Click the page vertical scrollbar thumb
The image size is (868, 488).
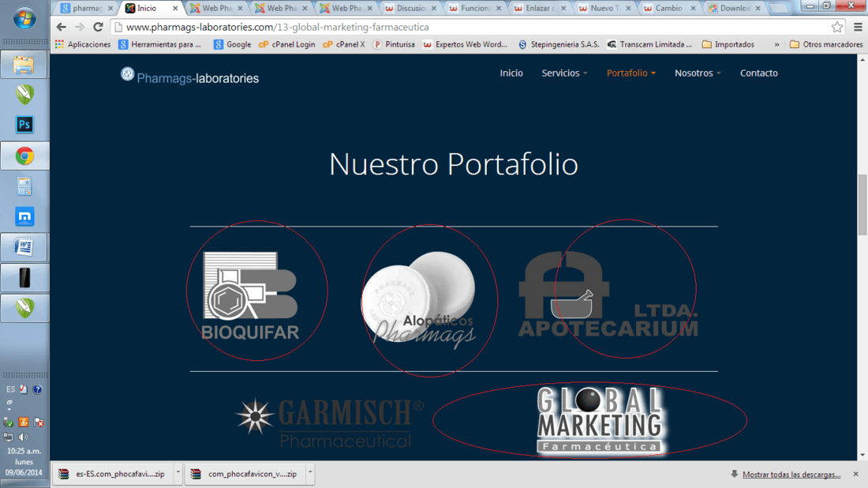(862, 204)
